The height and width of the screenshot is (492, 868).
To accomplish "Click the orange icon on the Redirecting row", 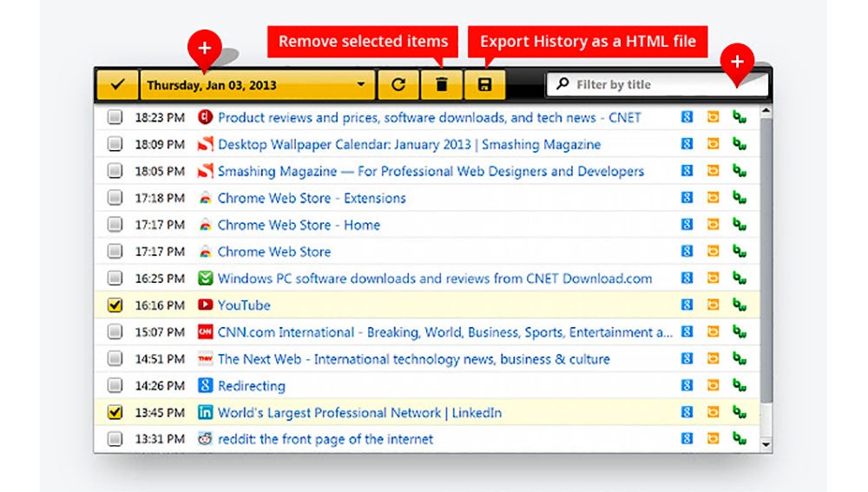I will 713,384.
